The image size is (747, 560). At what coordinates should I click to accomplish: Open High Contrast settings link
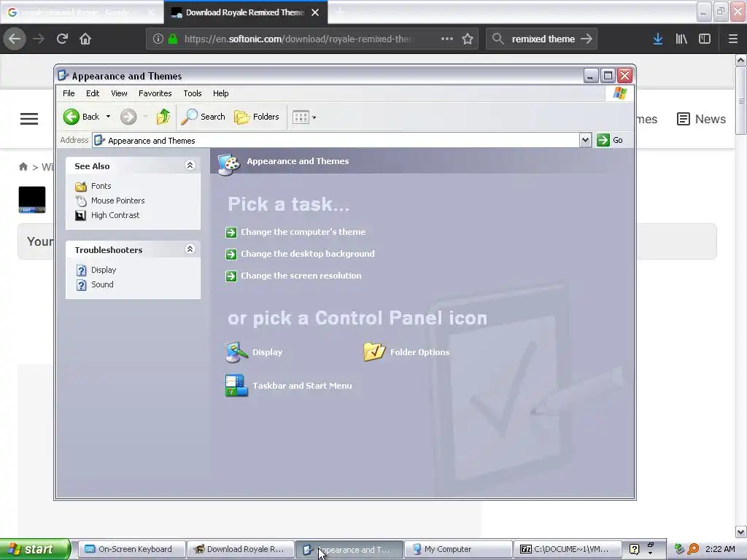point(115,215)
